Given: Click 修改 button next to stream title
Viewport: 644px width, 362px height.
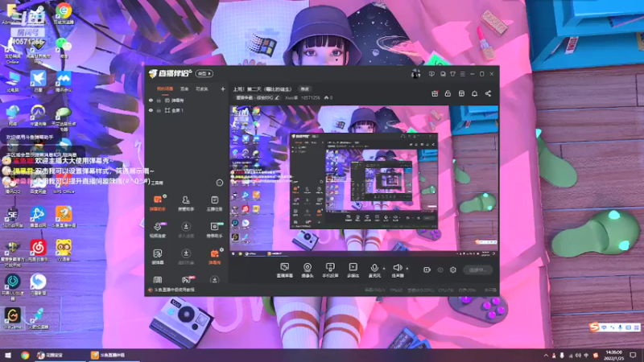Looking at the screenshot, I should click(305, 89).
